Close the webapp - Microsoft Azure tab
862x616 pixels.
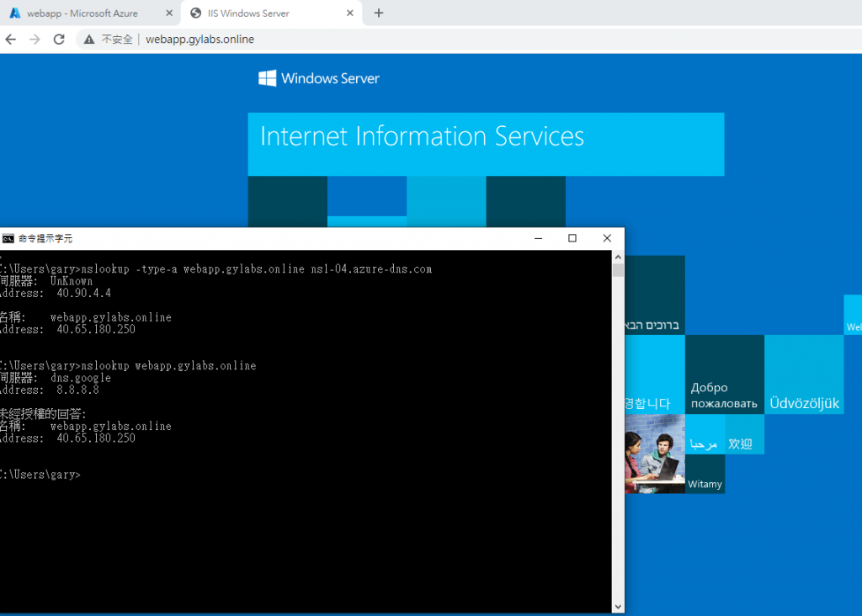168,13
